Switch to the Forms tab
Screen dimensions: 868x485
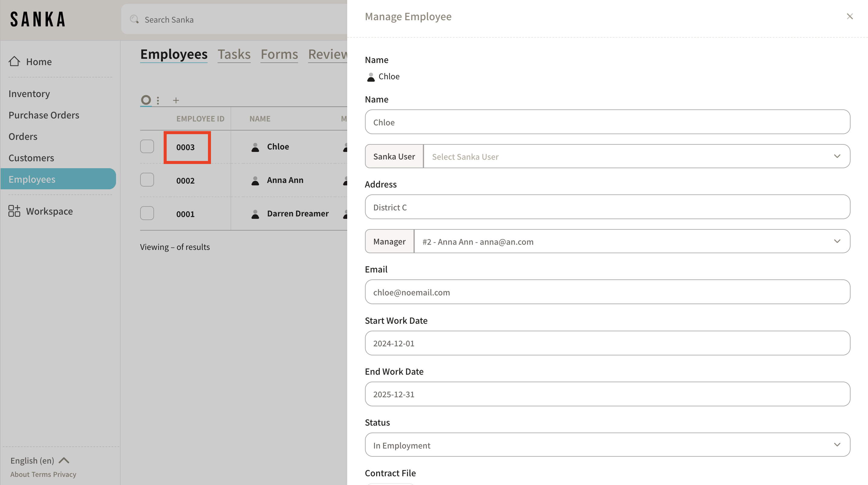[279, 54]
